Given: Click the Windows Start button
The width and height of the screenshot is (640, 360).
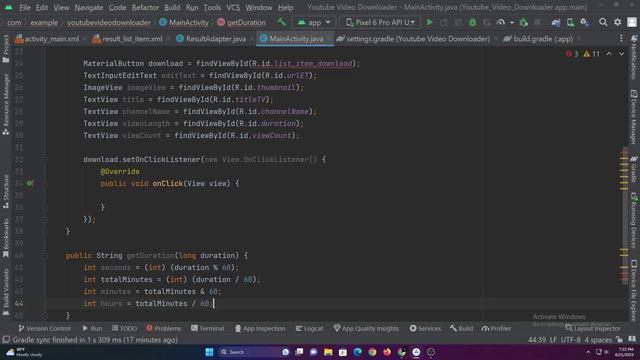Looking at the screenshot, I should [209, 352].
